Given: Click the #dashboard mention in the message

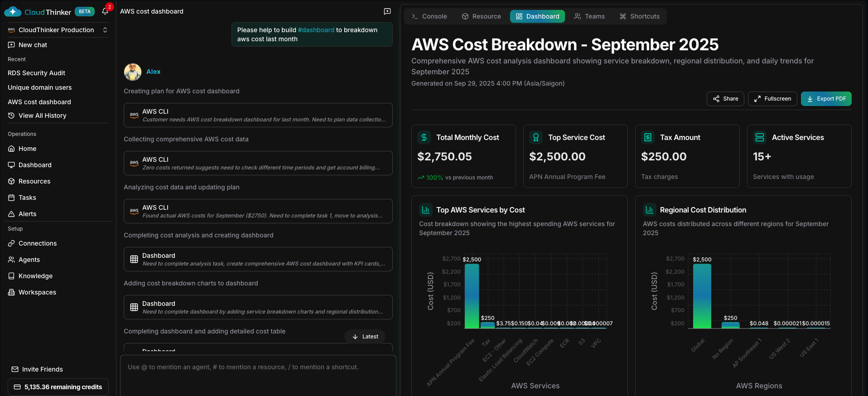Looking at the screenshot, I should click(x=316, y=30).
